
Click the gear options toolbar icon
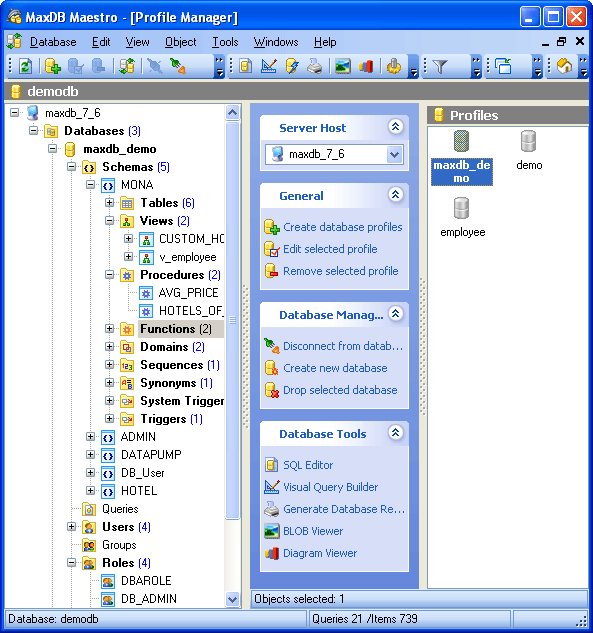pyautogui.click(x=394, y=66)
